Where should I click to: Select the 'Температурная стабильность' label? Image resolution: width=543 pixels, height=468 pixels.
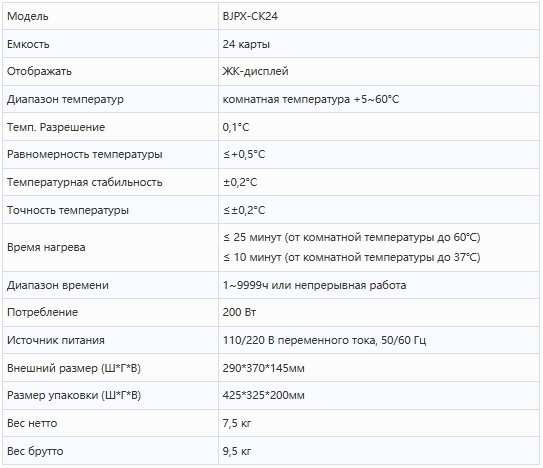coord(84,182)
